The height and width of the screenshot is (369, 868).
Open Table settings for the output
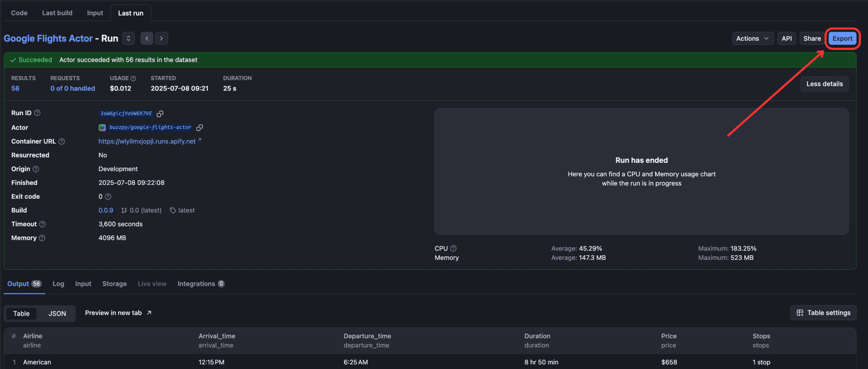[823, 313]
